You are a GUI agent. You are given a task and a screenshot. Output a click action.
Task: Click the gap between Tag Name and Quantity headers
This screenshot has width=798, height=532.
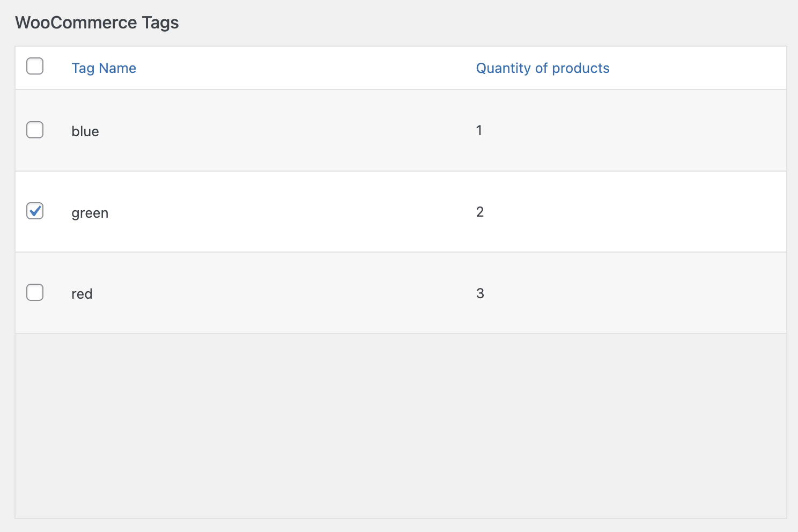pos(306,68)
